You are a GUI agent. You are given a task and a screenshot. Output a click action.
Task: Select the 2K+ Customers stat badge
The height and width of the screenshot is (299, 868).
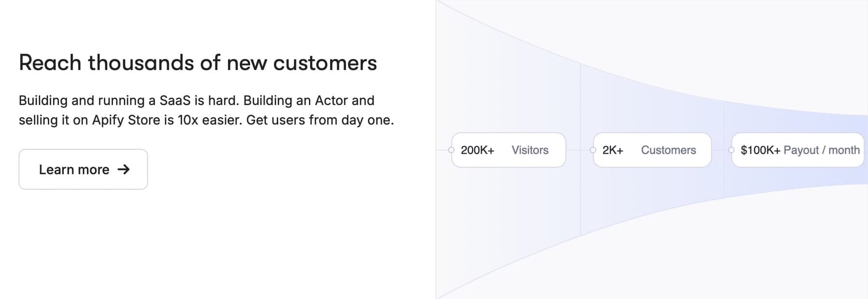click(x=651, y=150)
